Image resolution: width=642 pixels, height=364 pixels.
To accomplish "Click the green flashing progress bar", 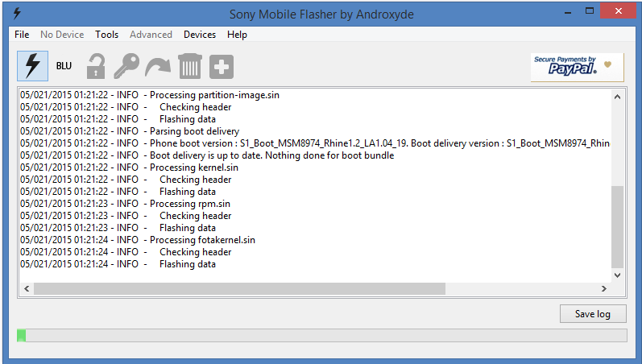I will tap(322, 335).
